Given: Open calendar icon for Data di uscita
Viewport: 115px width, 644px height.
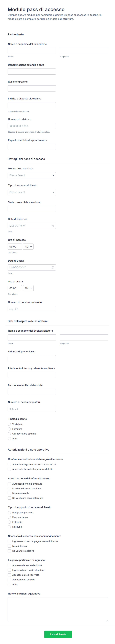Looking at the screenshot, I should (53, 267).
